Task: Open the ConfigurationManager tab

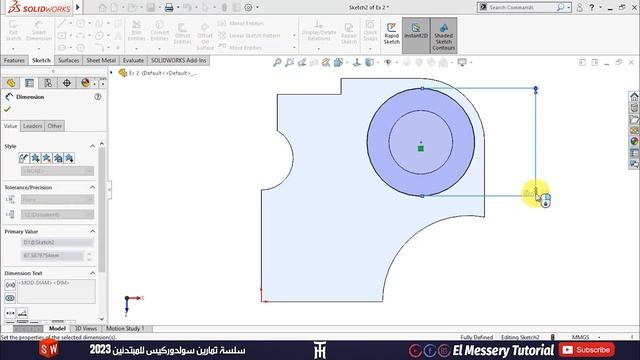Action: click(x=48, y=83)
